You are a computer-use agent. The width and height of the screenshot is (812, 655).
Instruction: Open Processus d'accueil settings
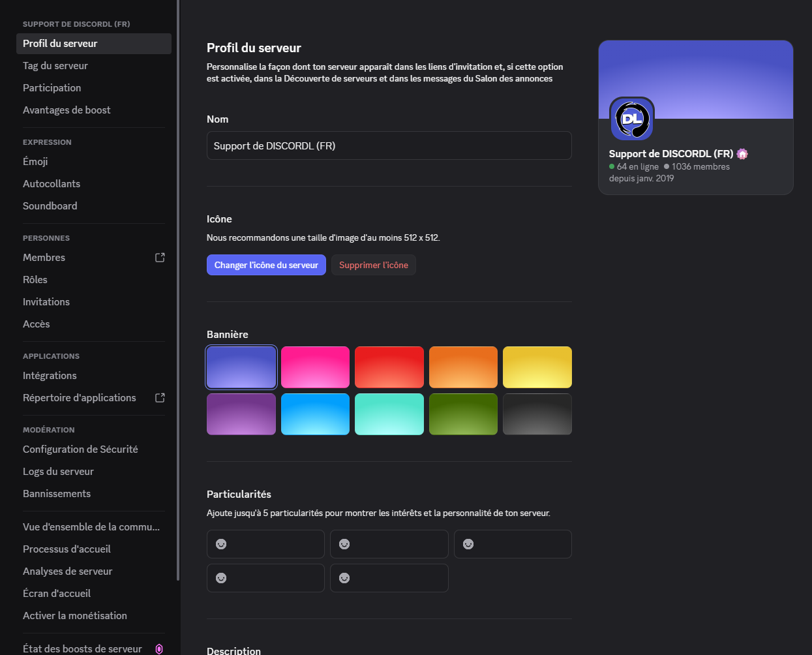(94, 549)
